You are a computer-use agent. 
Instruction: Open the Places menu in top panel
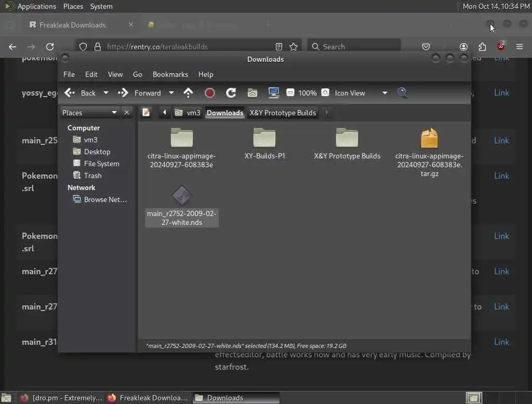73,6
